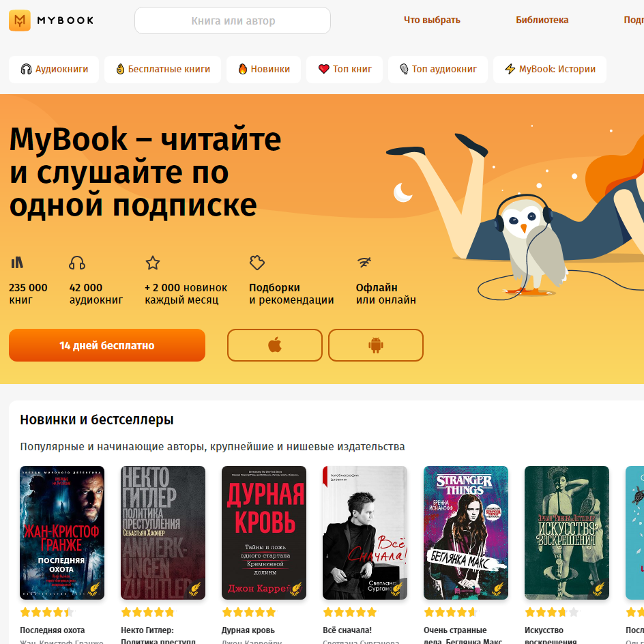Focus the Книга или автор search field
The width and height of the screenshot is (644, 644).
[x=233, y=20]
